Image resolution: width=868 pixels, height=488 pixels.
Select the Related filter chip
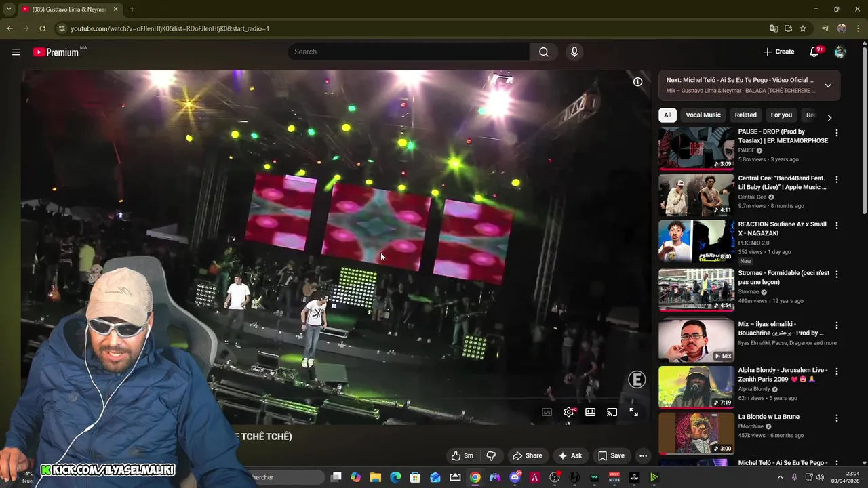click(x=745, y=115)
